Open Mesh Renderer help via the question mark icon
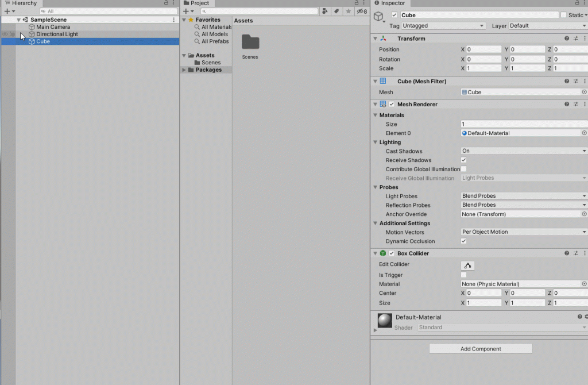 pos(567,104)
